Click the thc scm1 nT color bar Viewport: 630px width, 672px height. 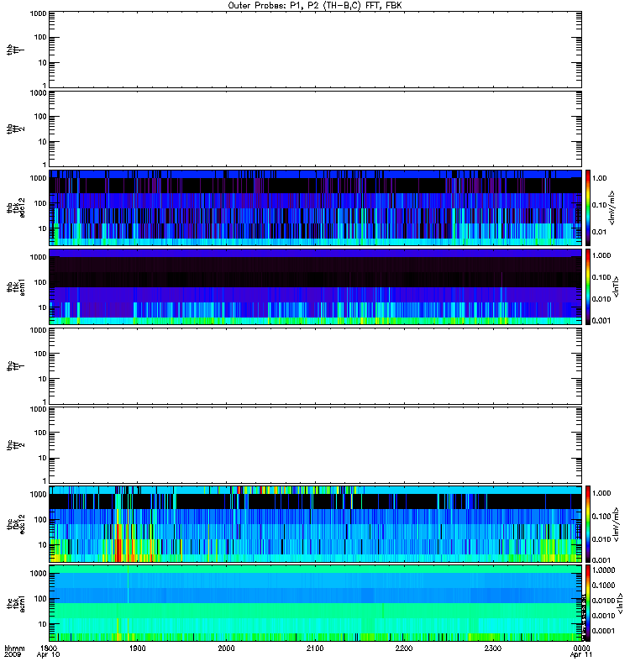coord(588,603)
